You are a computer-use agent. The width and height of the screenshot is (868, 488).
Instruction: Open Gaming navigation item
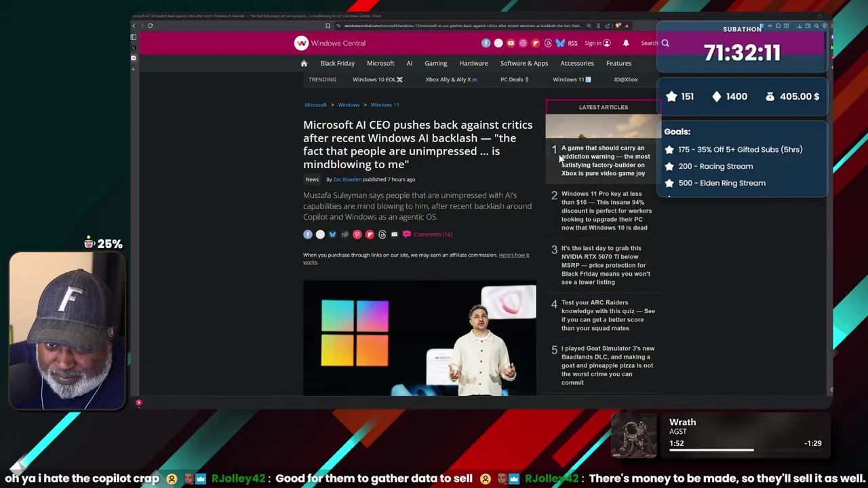(x=436, y=63)
